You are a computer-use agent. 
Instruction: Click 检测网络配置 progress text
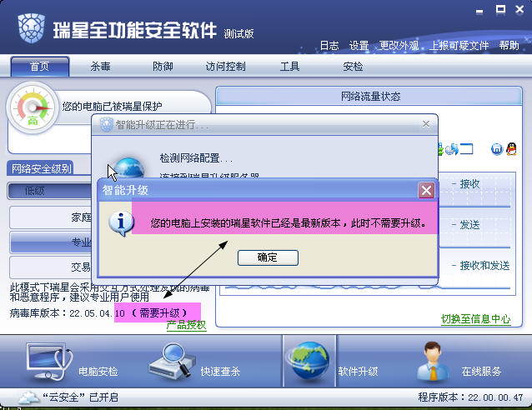(x=196, y=158)
